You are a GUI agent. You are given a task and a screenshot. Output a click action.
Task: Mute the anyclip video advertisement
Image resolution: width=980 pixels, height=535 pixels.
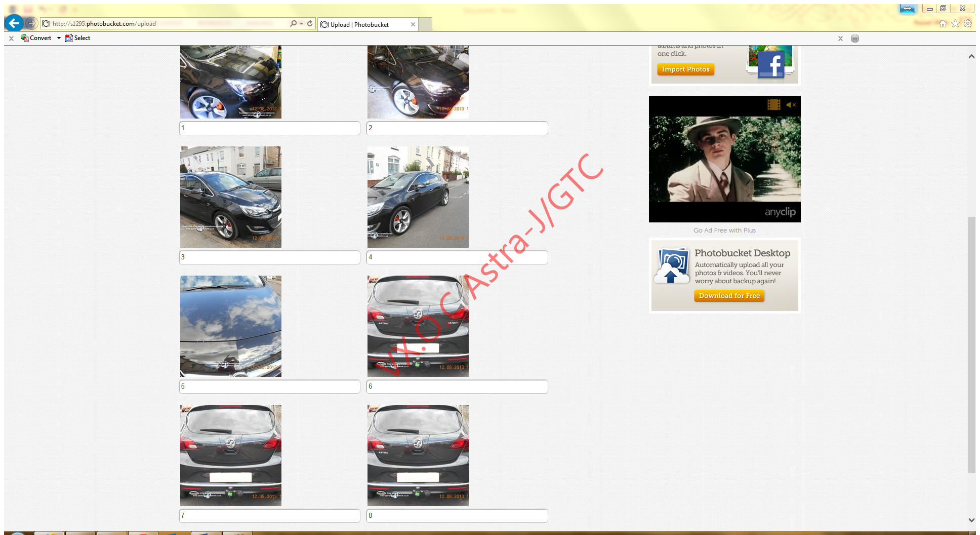click(790, 105)
